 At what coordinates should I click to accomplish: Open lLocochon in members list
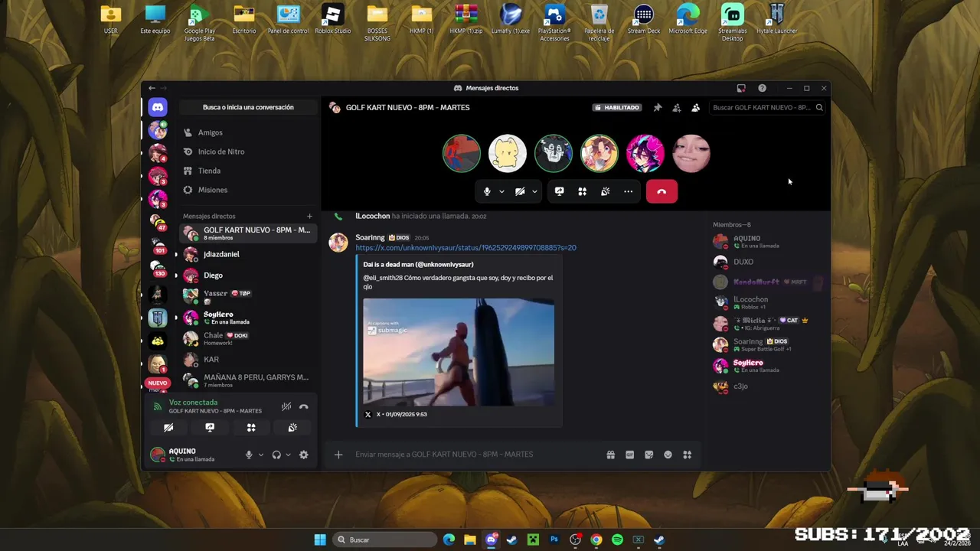769,302
